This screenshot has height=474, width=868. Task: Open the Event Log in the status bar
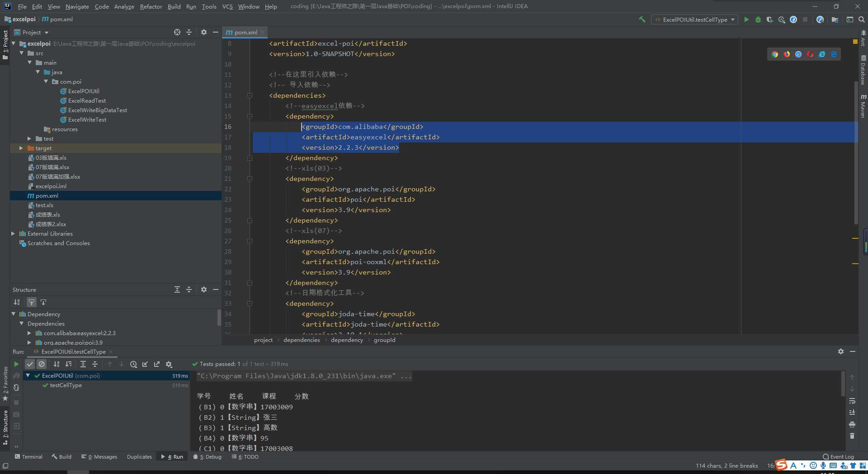tap(838, 456)
